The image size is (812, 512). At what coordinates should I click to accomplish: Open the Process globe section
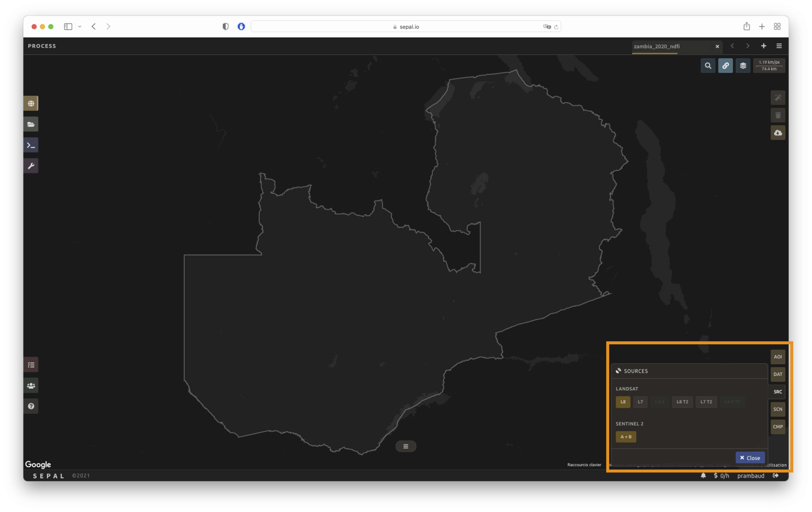coord(31,103)
